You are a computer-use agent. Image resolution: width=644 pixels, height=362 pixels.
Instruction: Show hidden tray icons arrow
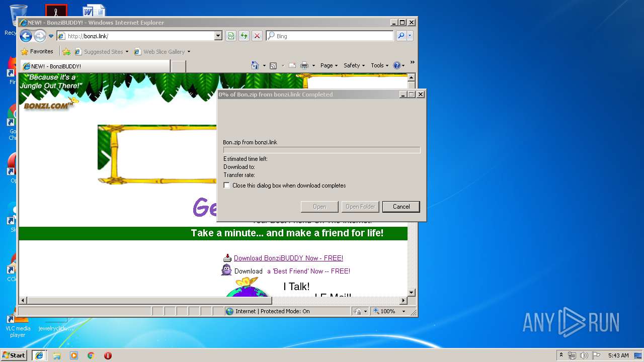click(x=561, y=355)
